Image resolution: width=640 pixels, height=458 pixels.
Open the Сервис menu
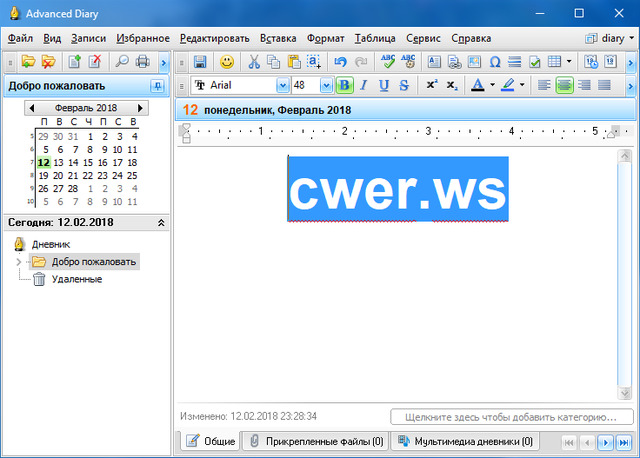point(423,38)
